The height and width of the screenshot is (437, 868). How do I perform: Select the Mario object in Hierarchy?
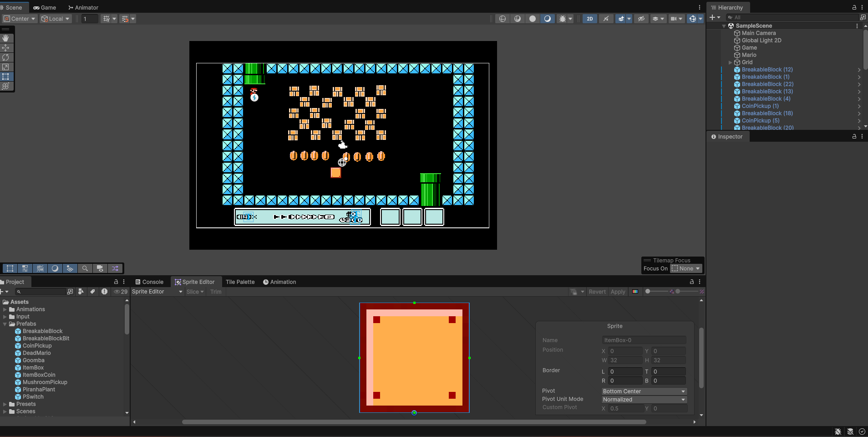click(x=749, y=55)
